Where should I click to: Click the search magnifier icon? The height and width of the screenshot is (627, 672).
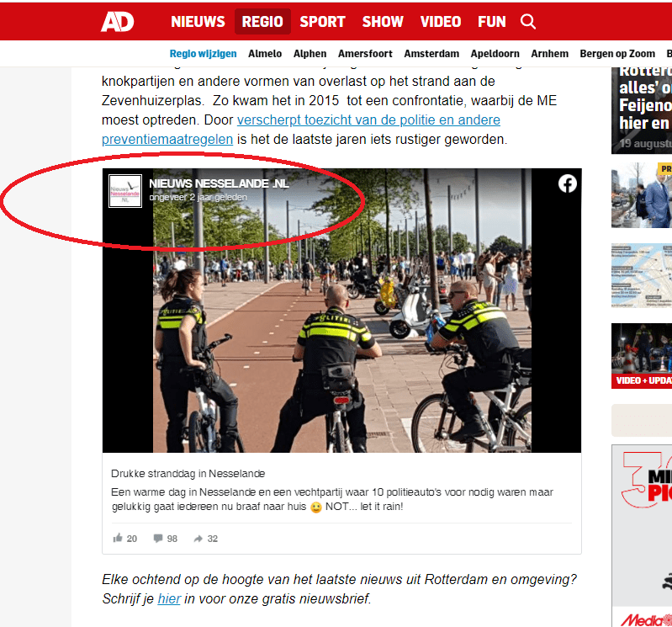click(527, 21)
